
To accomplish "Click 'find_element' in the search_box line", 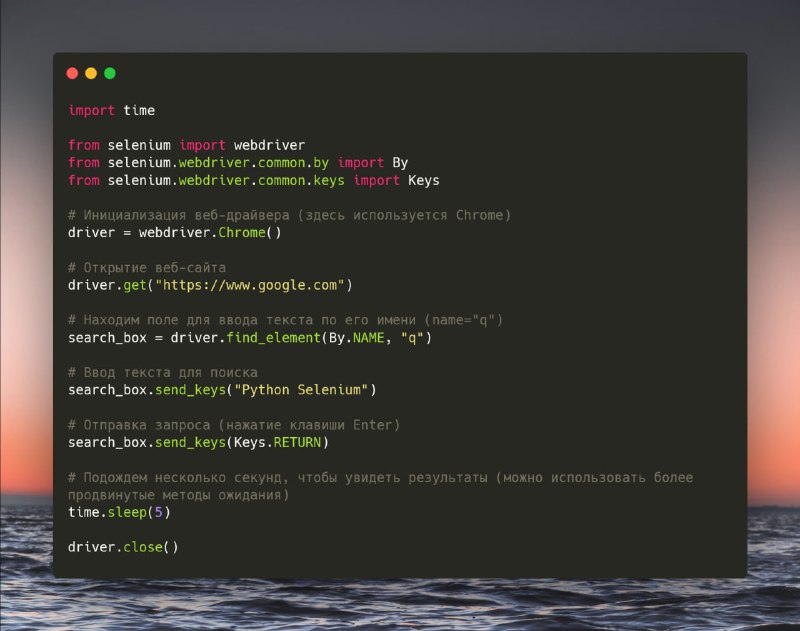I will coord(273,338).
